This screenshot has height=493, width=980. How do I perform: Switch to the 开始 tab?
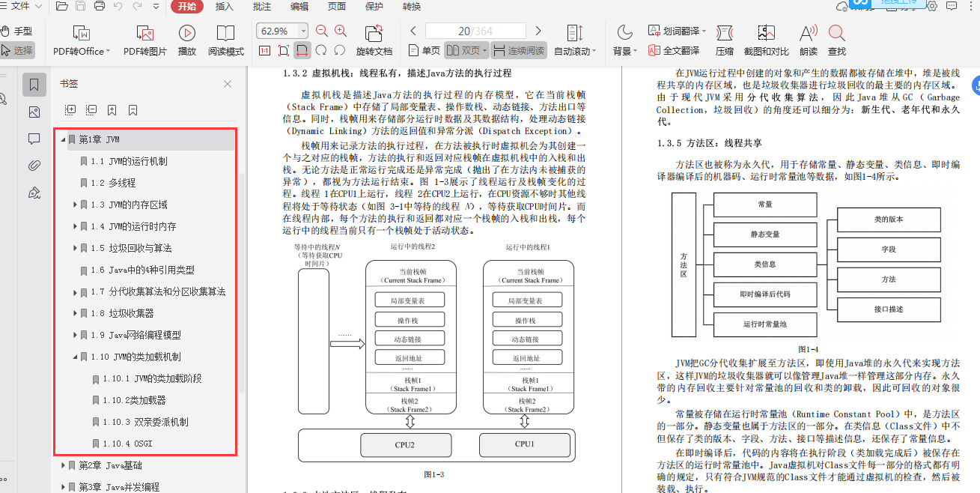click(187, 7)
